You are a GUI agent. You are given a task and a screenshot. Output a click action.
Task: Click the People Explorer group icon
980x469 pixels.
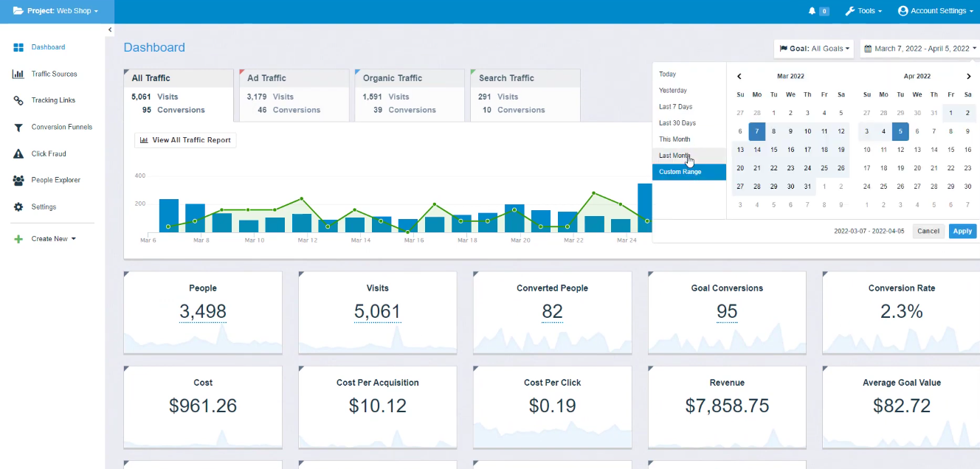point(18,181)
